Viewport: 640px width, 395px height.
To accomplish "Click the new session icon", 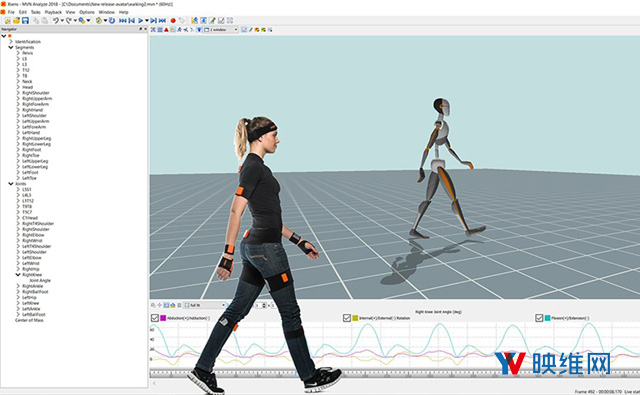I will [7, 20].
